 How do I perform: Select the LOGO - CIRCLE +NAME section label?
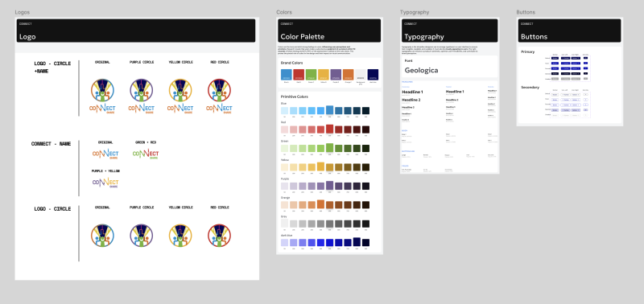[52, 68]
